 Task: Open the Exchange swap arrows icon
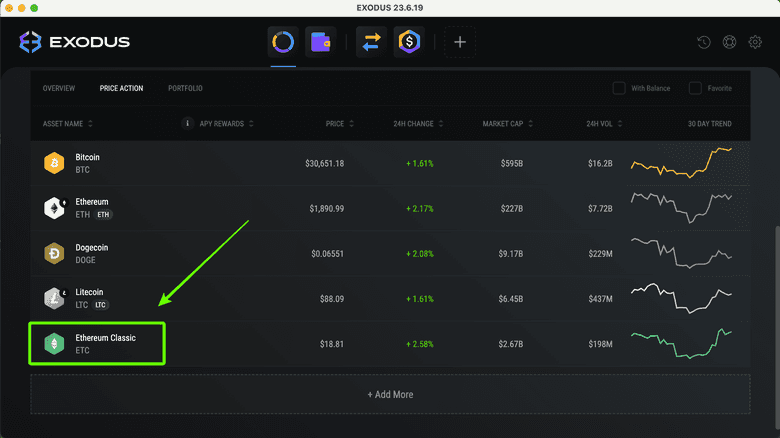pyautogui.click(x=370, y=43)
